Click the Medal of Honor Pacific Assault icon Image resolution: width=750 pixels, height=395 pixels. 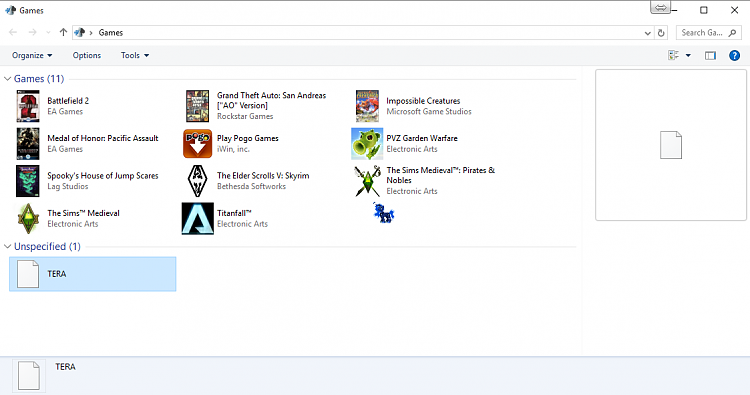pyautogui.click(x=28, y=143)
